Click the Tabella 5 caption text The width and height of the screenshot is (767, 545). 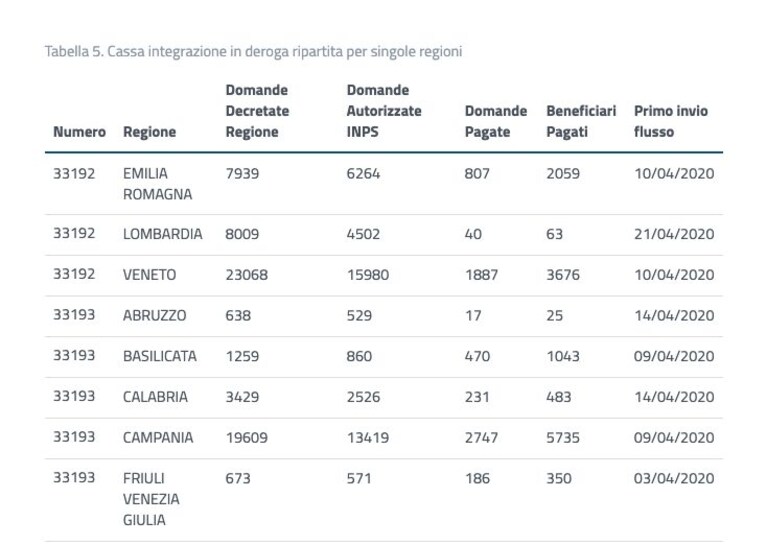click(253, 51)
